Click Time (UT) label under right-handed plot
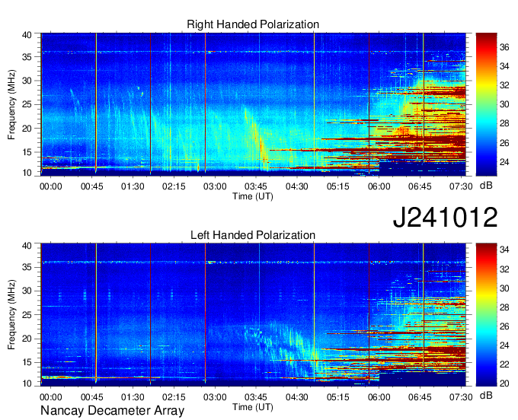The width and height of the screenshot is (518, 420). click(253, 196)
